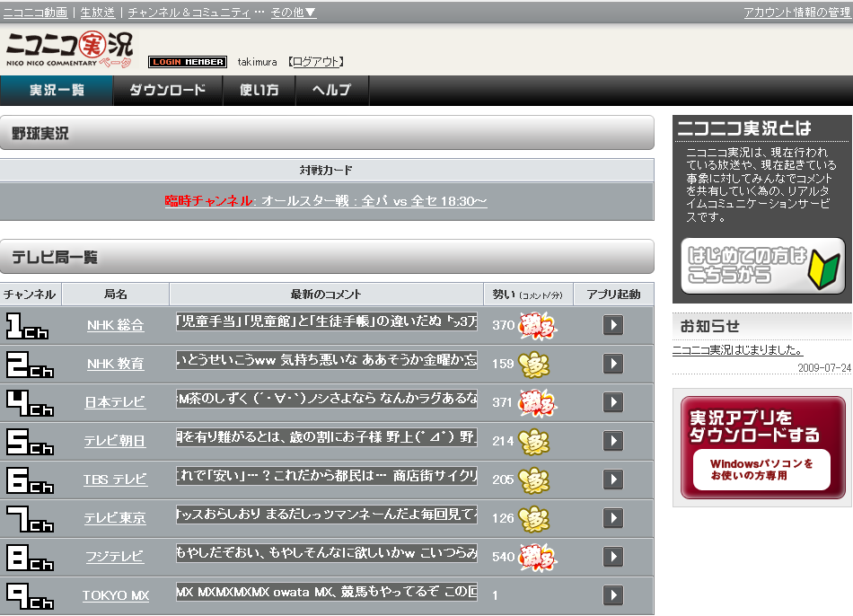Click the 局名 column header

(115, 295)
